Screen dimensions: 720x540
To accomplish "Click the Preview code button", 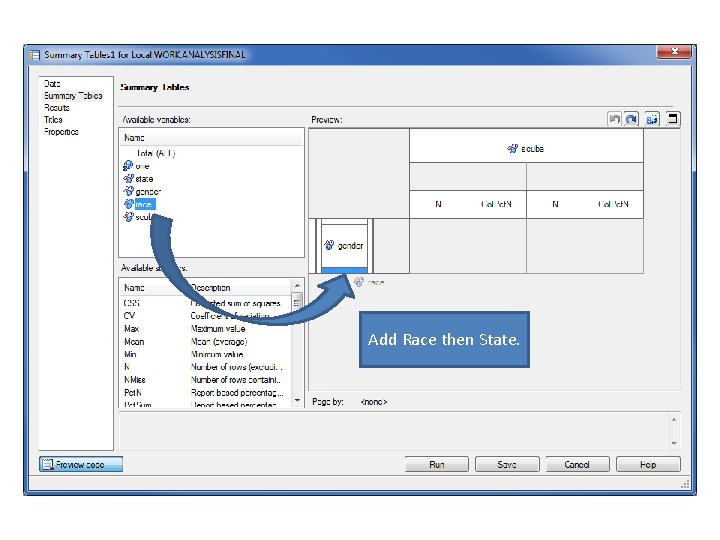I will [81, 464].
